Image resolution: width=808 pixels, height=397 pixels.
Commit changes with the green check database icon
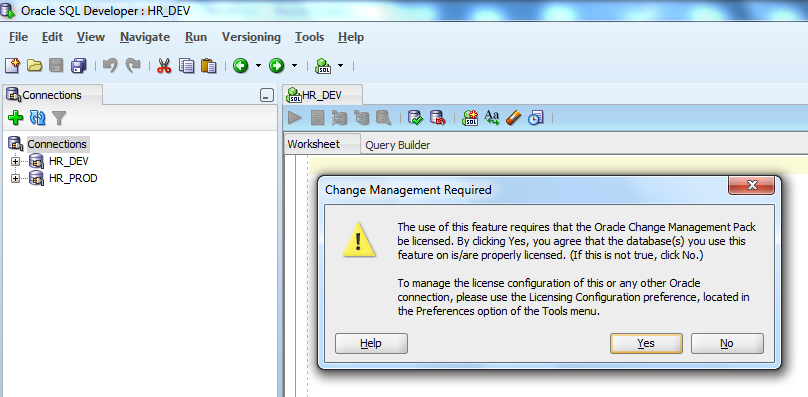coord(415,118)
